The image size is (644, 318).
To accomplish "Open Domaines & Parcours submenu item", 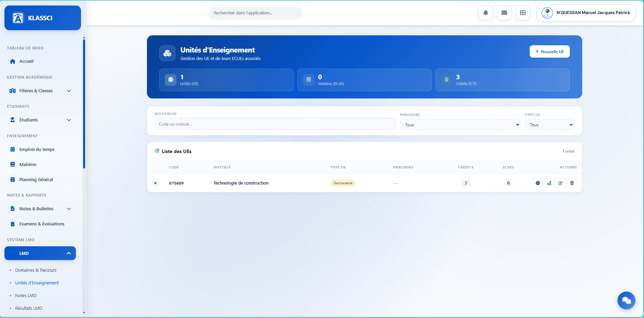I will tap(36, 270).
